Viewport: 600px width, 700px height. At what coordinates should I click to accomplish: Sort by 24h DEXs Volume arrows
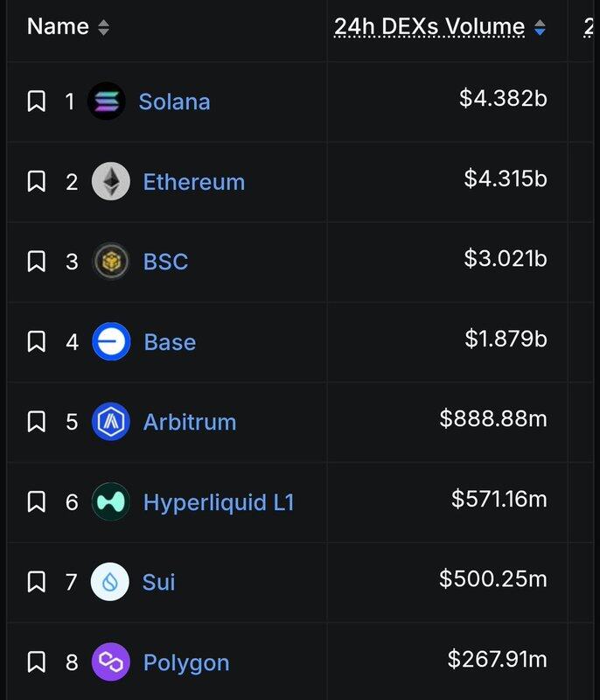pyautogui.click(x=540, y=27)
